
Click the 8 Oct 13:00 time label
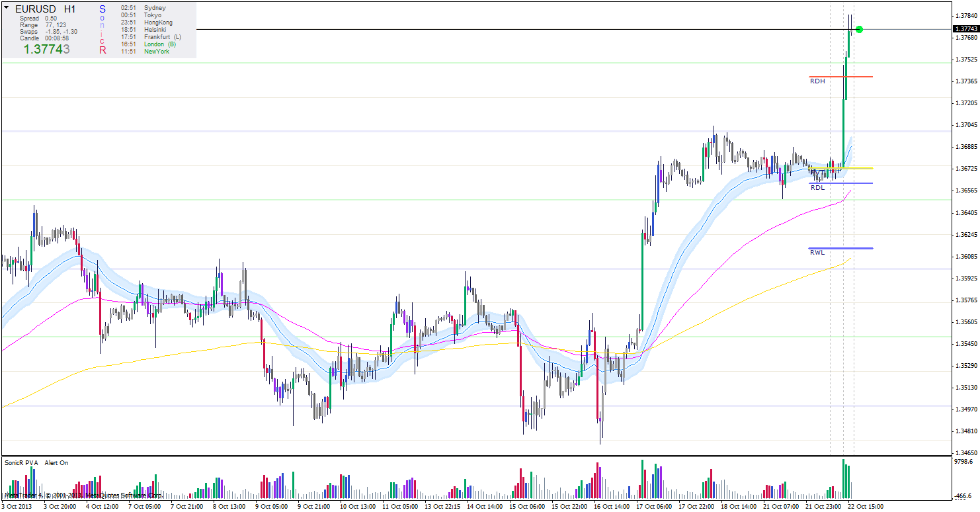[x=229, y=506]
